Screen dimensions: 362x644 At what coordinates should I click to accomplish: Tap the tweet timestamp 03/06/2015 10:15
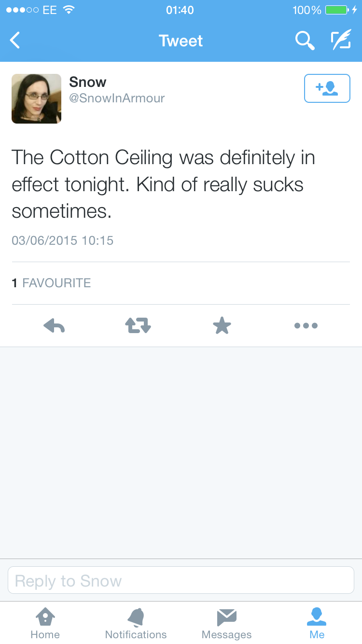point(63,240)
